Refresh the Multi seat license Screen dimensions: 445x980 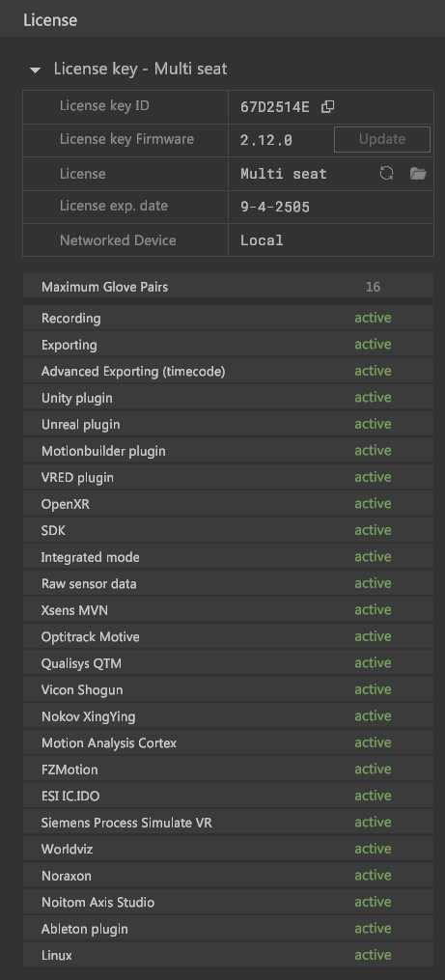click(386, 173)
